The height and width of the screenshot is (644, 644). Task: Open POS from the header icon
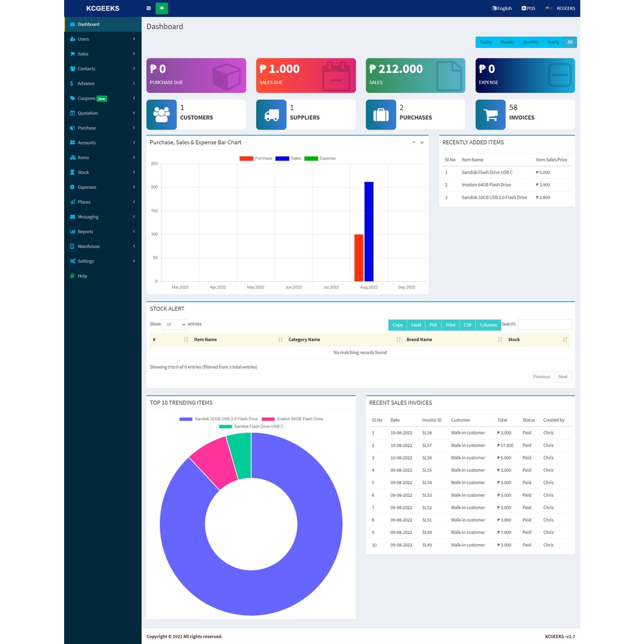(x=528, y=8)
